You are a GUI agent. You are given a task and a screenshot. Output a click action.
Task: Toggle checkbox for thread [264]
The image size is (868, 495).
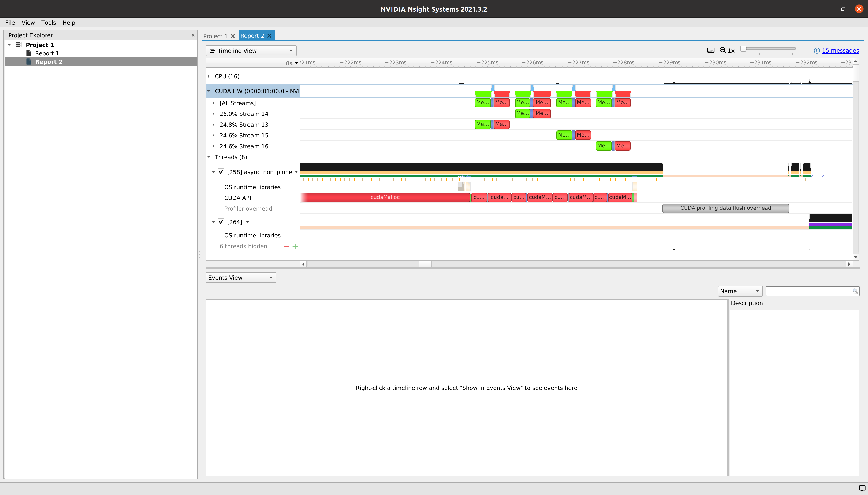[221, 222]
